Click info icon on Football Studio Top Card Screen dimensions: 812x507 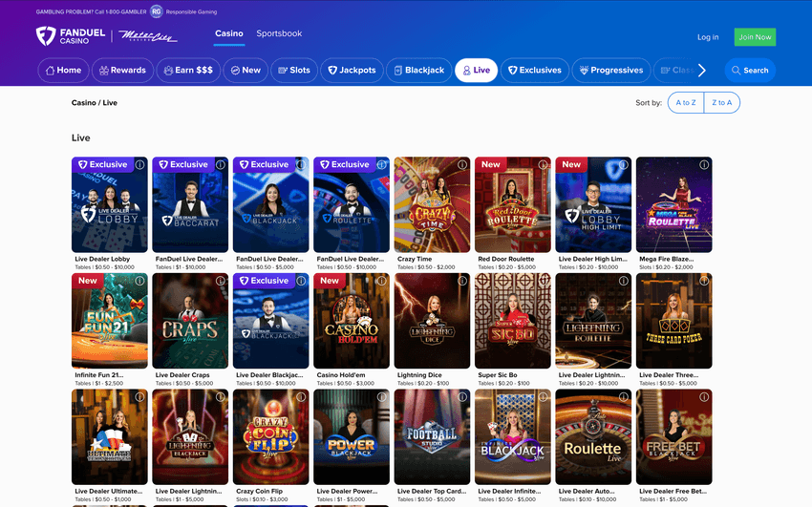[x=462, y=397]
